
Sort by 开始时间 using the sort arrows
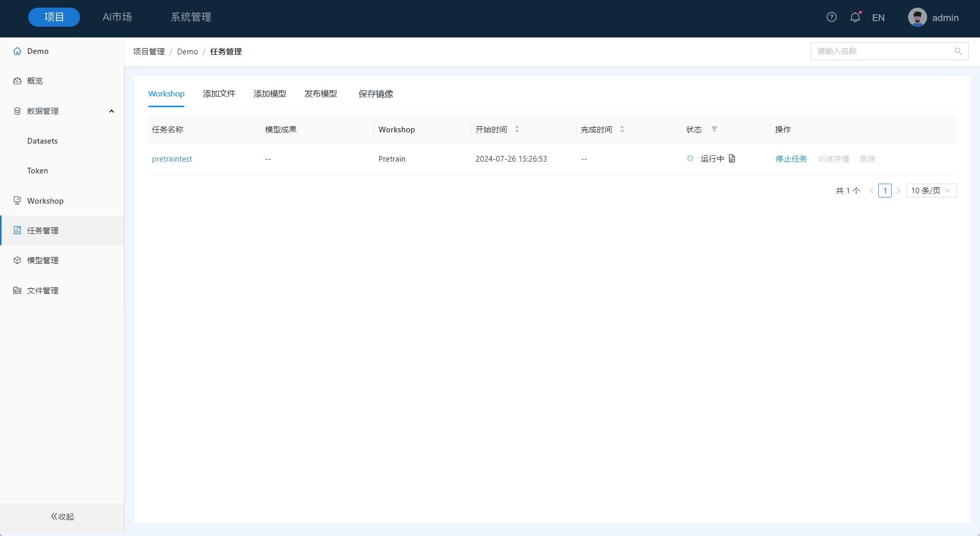(x=517, y=129)
